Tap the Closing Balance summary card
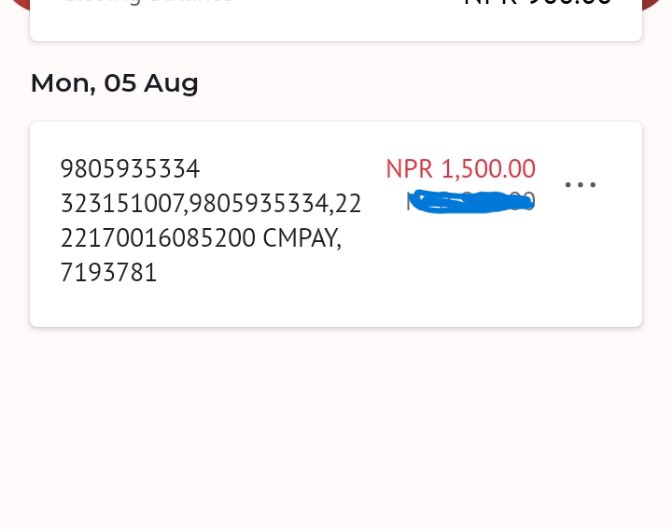 coord(336,21)
